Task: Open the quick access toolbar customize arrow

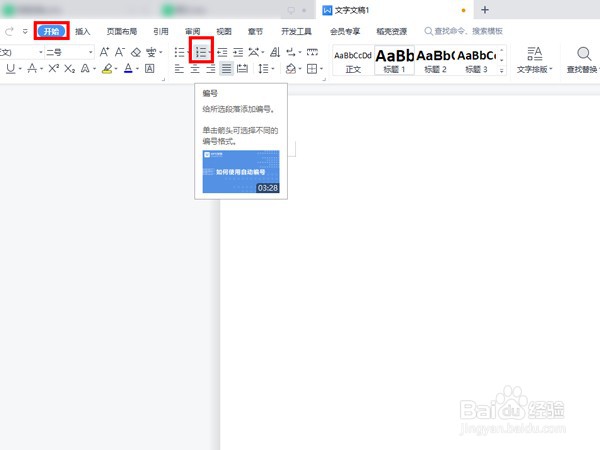Action: [x=25, y=31]
